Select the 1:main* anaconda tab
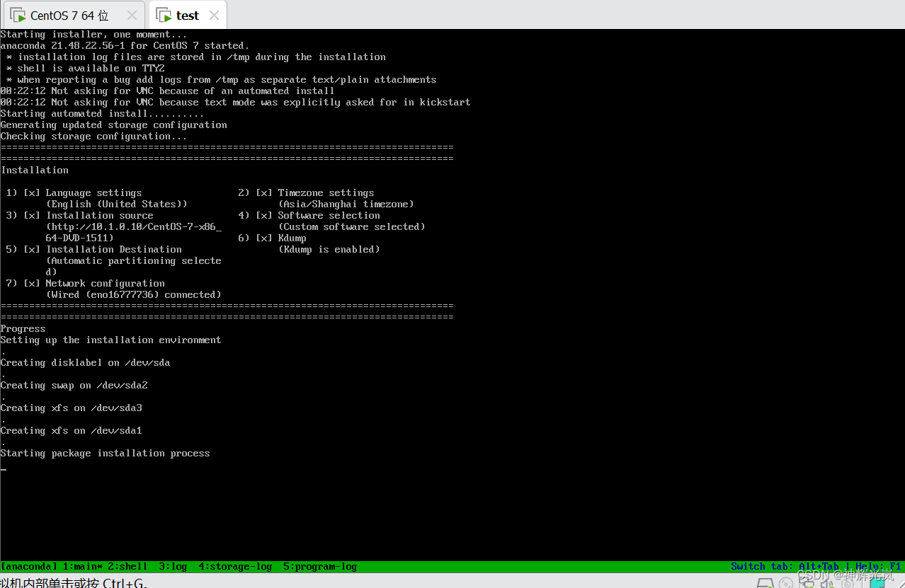Viewport: 905px width, 588px height. (x=82, y=567)
